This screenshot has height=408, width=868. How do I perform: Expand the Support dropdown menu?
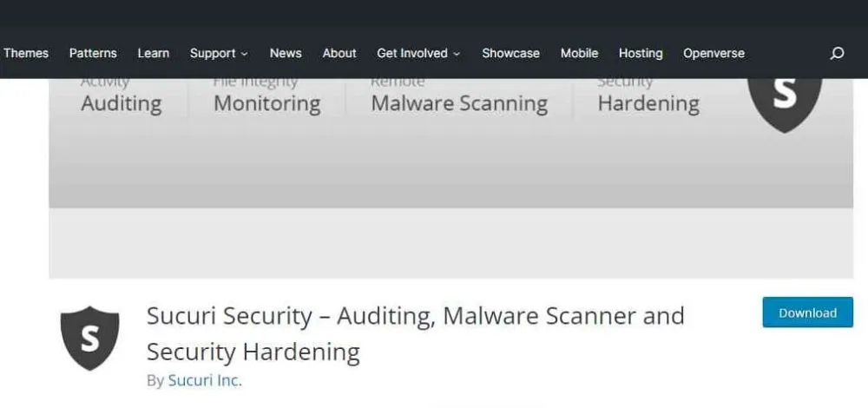point(219,53)
